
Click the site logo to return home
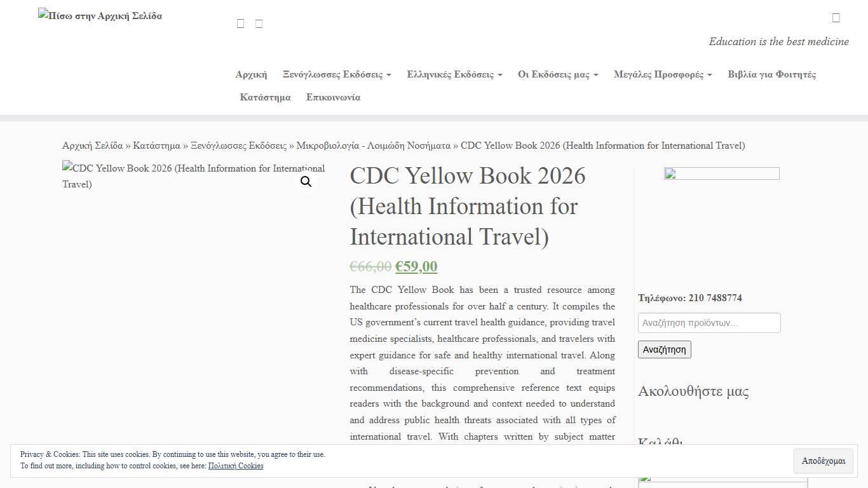99,15
